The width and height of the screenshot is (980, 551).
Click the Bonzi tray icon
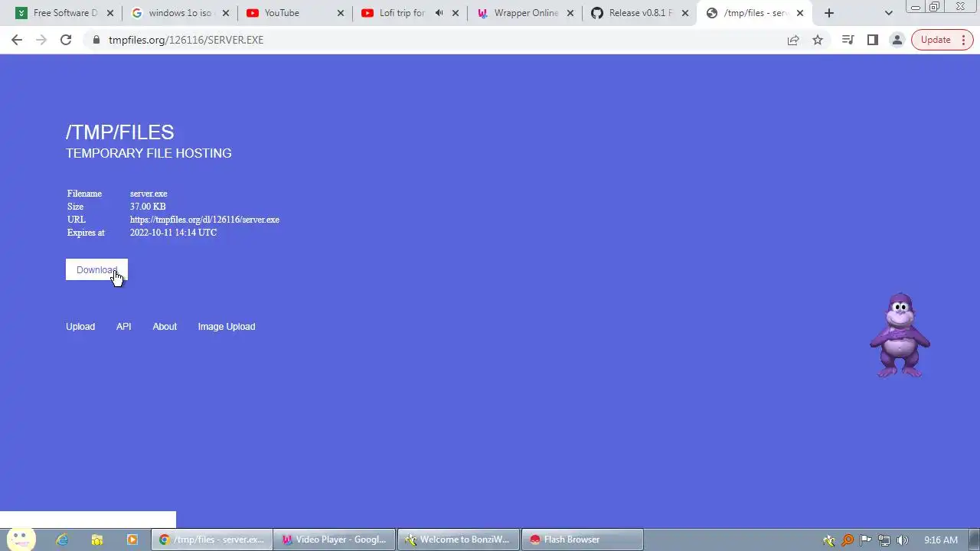click(829, 540)
